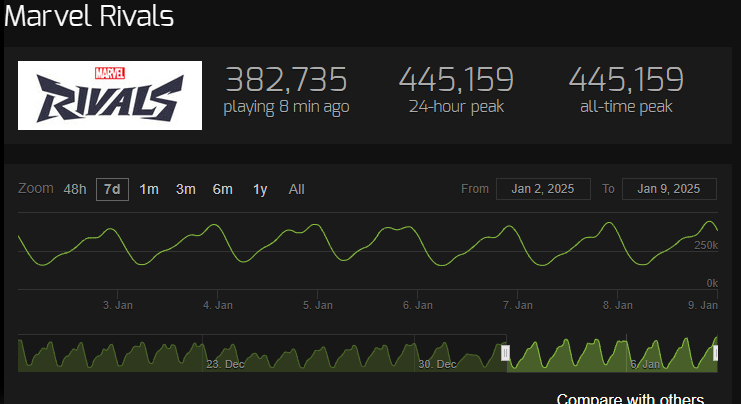Screen dimensions: 741x404
Task: Click the left navigator range handle
Action: pyautogui.click(x=506, y=352)
